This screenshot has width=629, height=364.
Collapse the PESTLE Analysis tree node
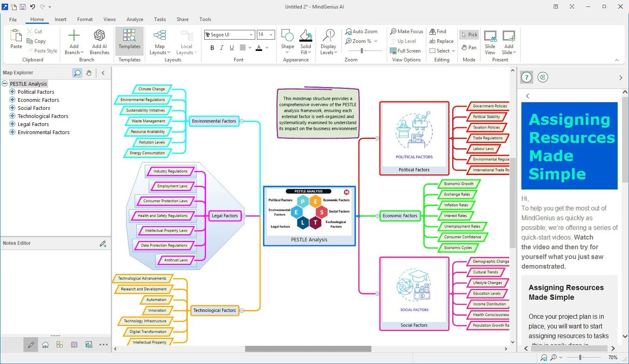pos(4,84)
